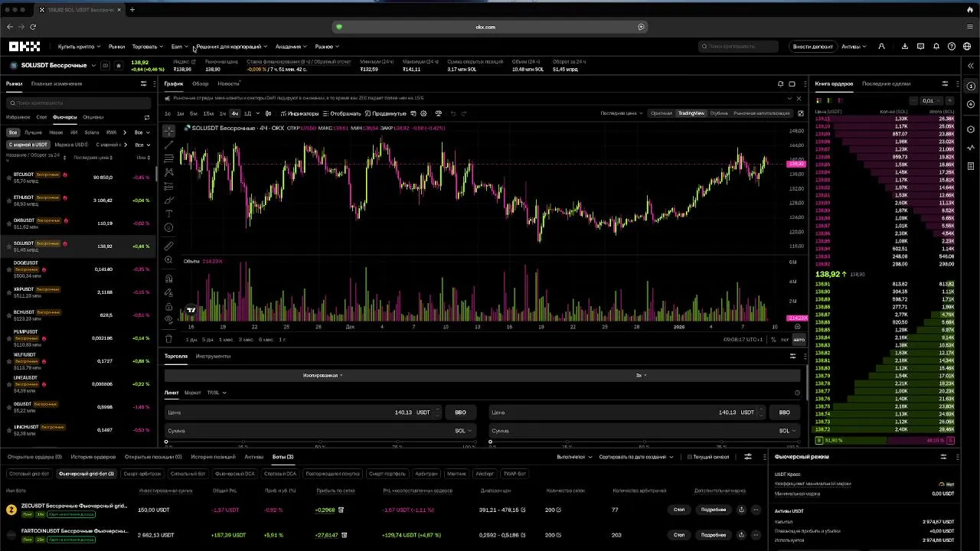Screen dimensions: 980x551
Task: Click Подробнее button for FARTCOINUSDT bot
Action: tap(714, 535)
